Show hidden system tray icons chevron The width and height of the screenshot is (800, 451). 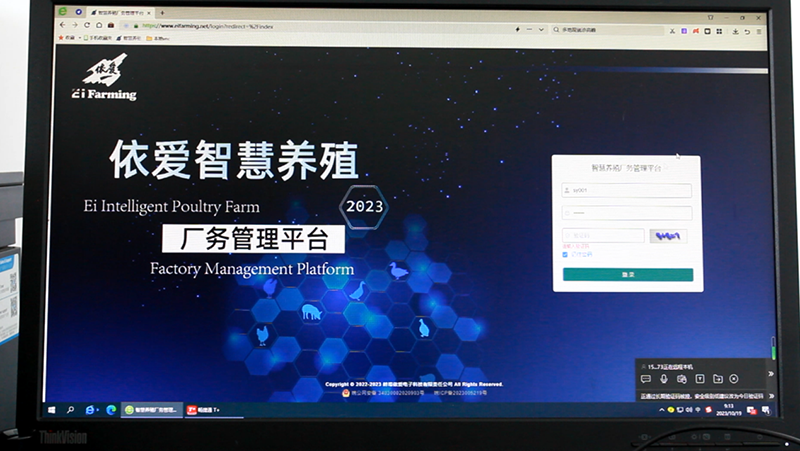662,410
